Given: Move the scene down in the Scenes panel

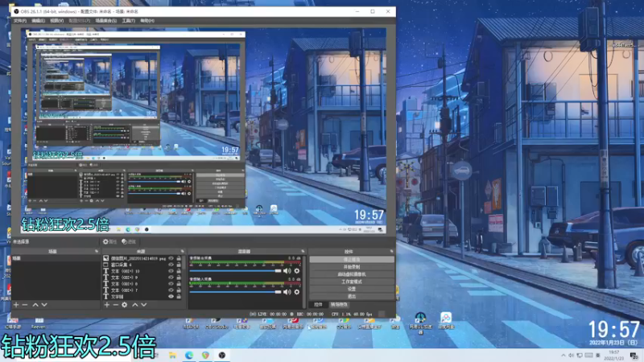Looking at the screenshot, I should pyautogui.click(x=44, y=305).
